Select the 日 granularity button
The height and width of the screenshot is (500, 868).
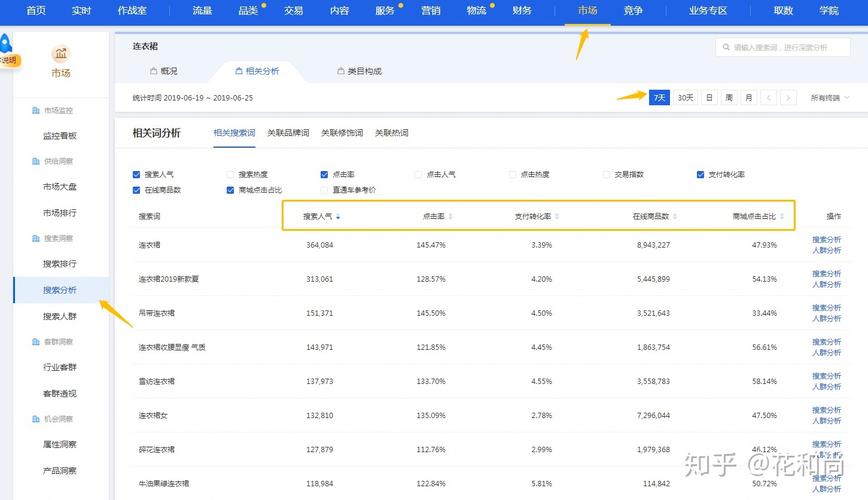coord(709,97)
